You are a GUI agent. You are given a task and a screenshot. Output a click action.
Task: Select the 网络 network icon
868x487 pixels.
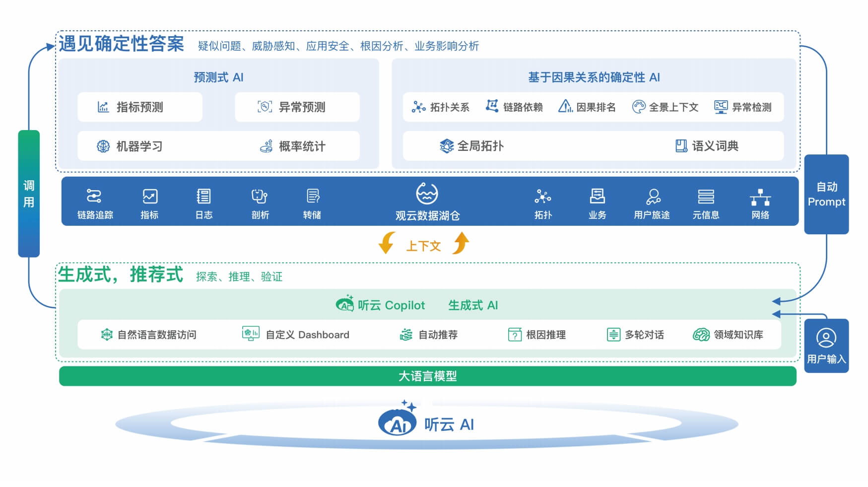[761, 196]
